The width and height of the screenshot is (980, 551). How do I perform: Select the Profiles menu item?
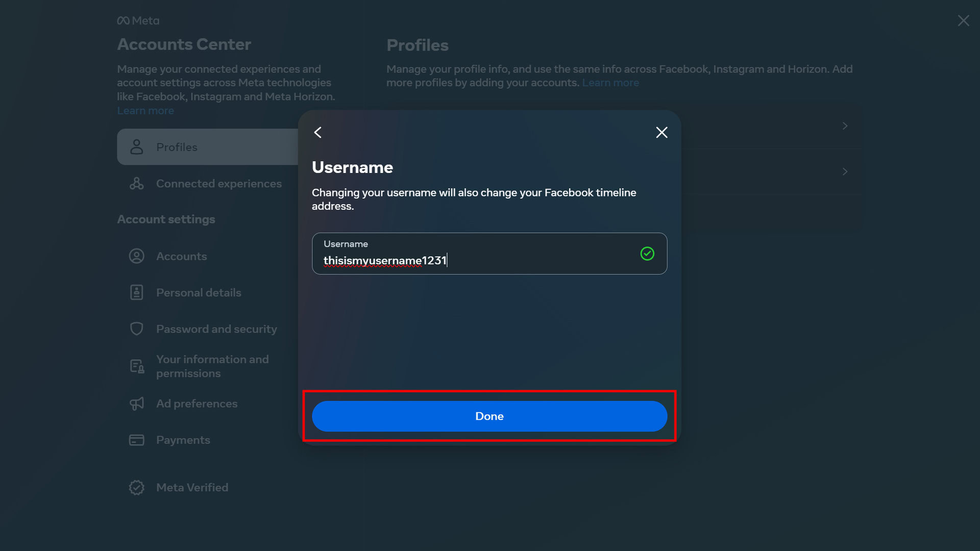[x=177, y=147]
